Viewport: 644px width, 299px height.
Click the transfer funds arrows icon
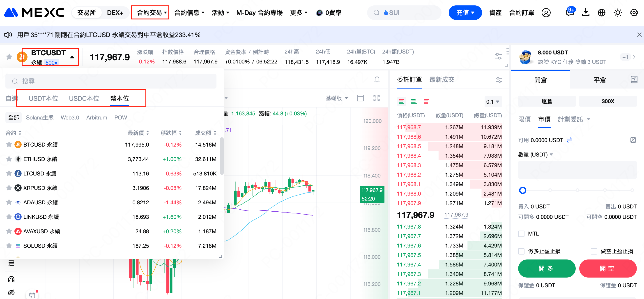(x=569, y=140)
